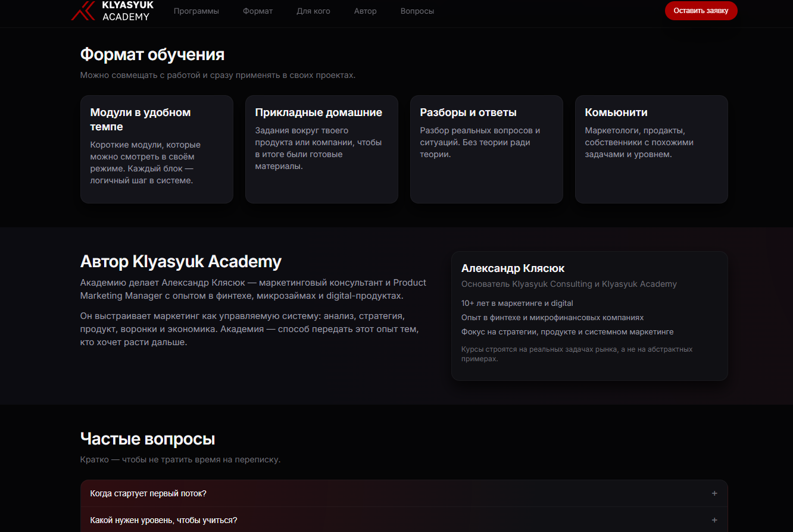Go to the Формат navigation item

click(258, 11)
